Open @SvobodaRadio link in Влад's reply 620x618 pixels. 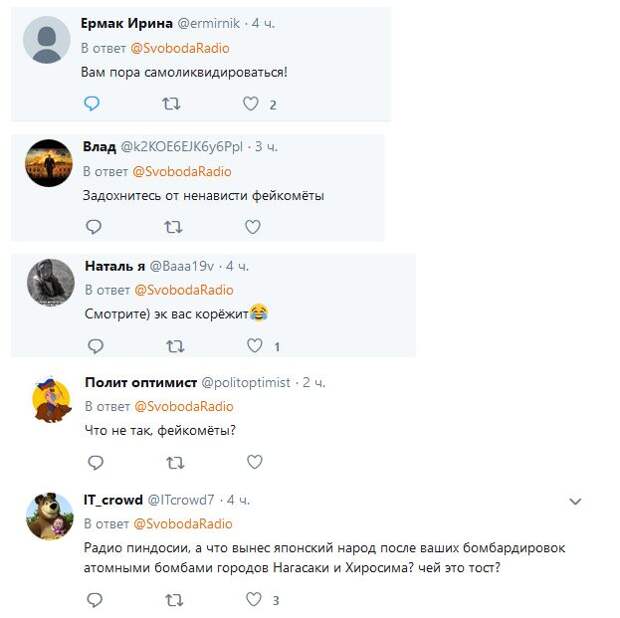(x=182, y=172)
